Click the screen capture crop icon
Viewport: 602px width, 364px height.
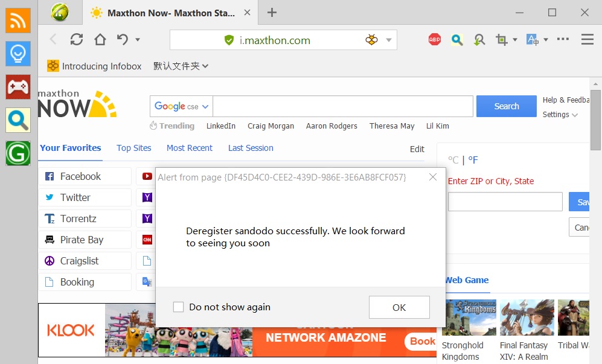501,40
